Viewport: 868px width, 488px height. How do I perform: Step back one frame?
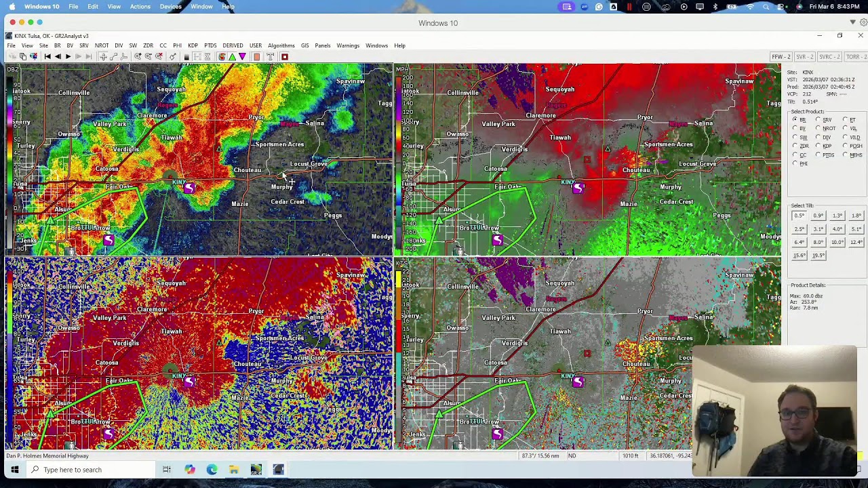coord(58,57)
